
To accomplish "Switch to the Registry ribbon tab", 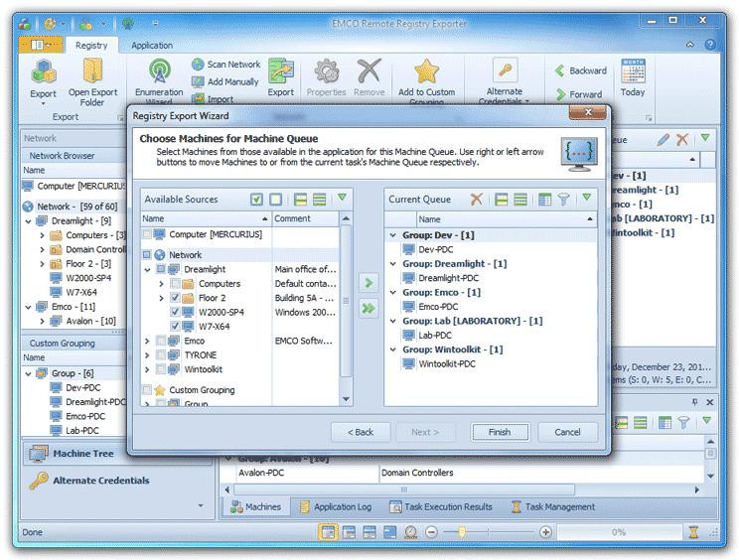I will [x=91, y=46].
